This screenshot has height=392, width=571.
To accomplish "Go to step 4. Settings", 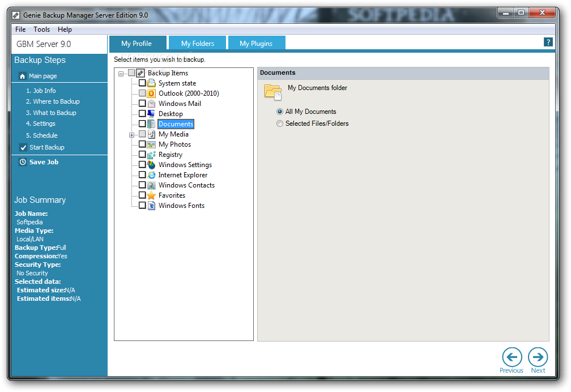I will tap(41, 124).
